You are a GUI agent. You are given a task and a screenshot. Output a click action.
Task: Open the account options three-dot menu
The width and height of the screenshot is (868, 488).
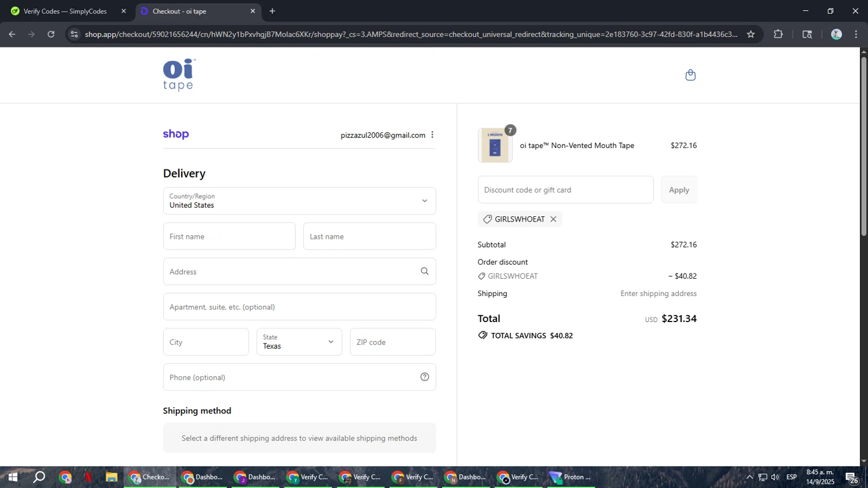(x=432, y=135)
